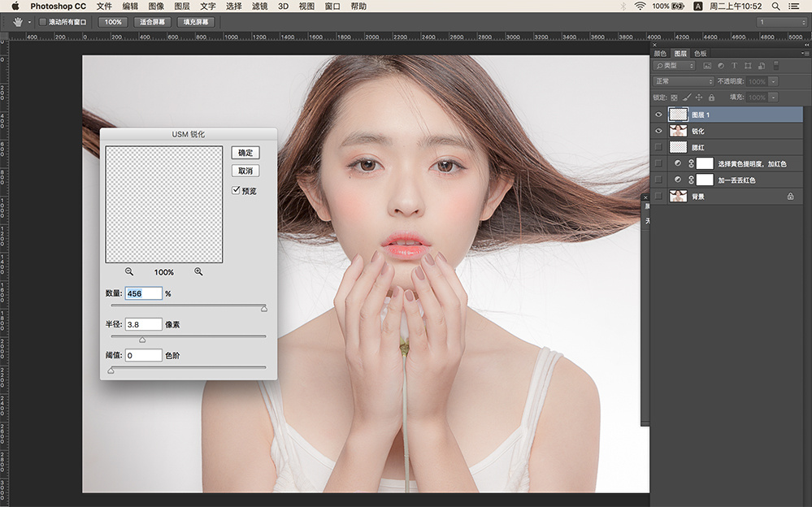Open the blend mode 正常 dropdown
The width and height of the screenshot is (812, 507).
(684, 81)
